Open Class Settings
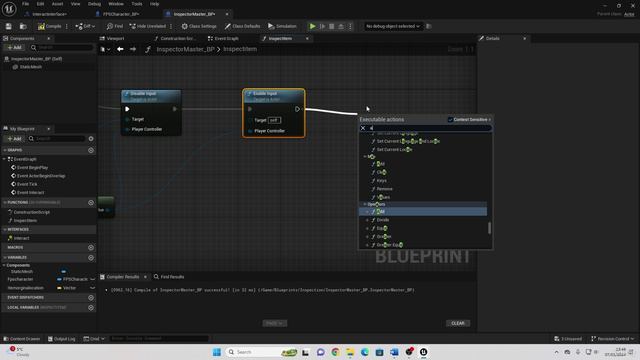 tap(199, 26)
